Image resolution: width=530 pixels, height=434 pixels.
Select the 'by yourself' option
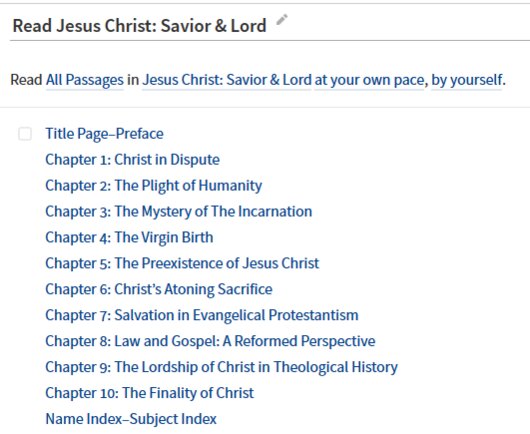pos(466,80)
